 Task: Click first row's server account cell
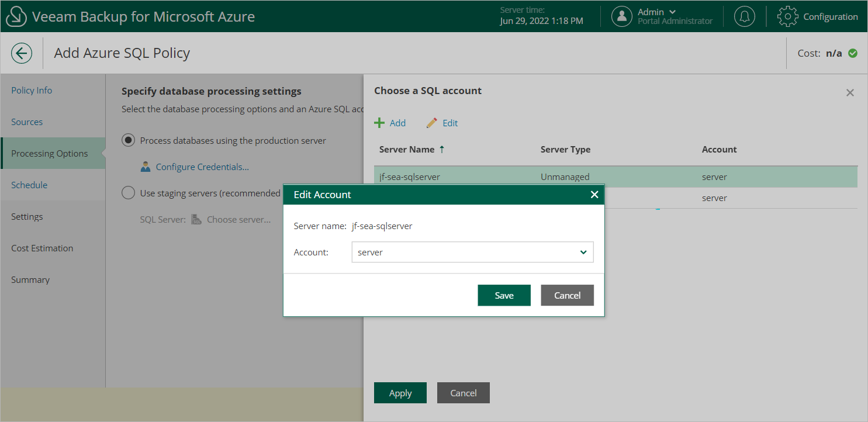tap(714, 177)
